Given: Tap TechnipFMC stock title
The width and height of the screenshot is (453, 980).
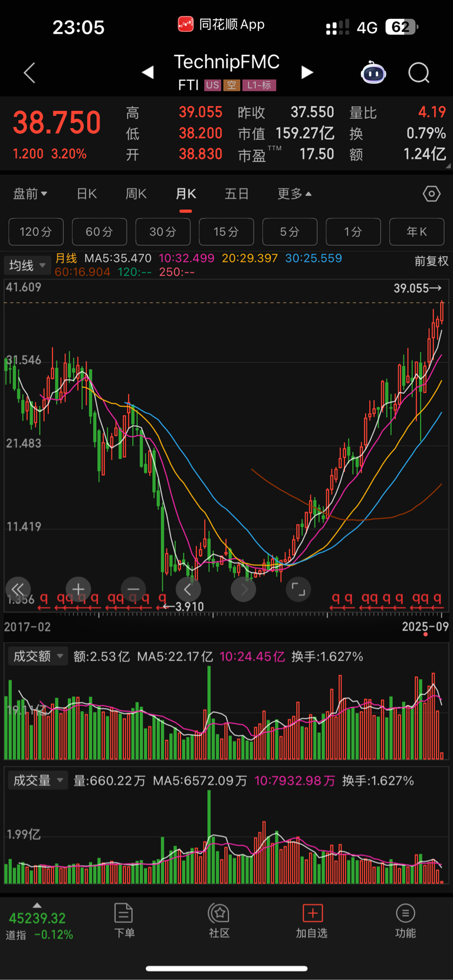Looking at the screenshot, I should 226,62.
